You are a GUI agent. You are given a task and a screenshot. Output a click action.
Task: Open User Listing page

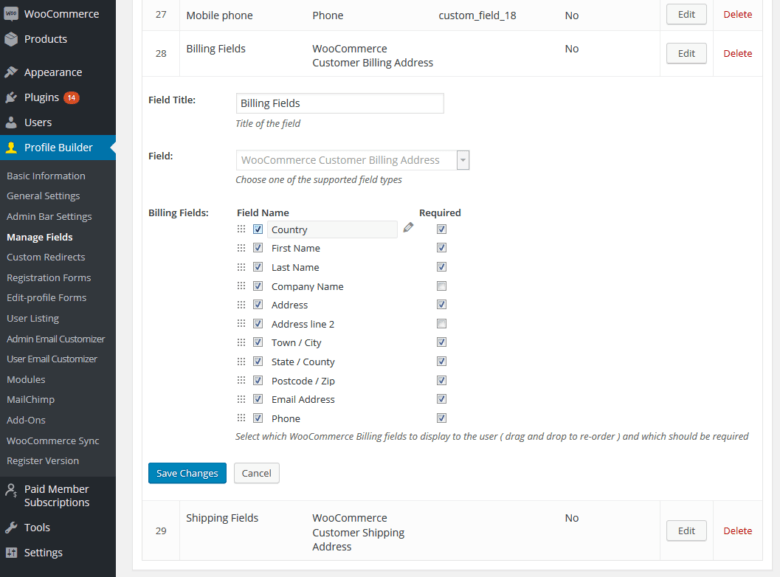click(33, 318)
